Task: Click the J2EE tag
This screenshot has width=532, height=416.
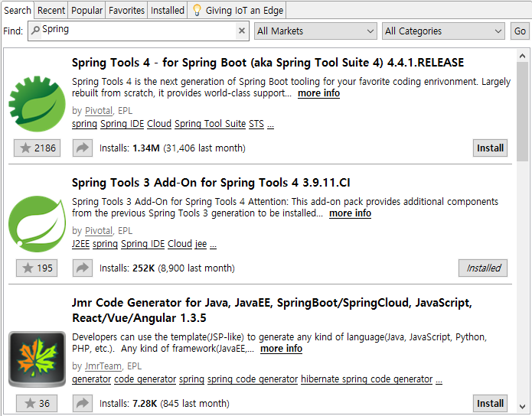Action: (80, 244)
